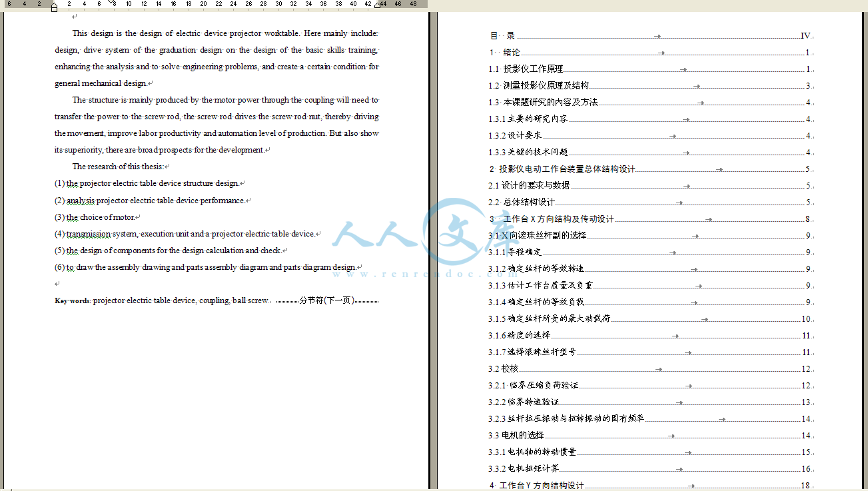
Task: Click list item (4) transmission system
Action: click(x=188, y=234)
